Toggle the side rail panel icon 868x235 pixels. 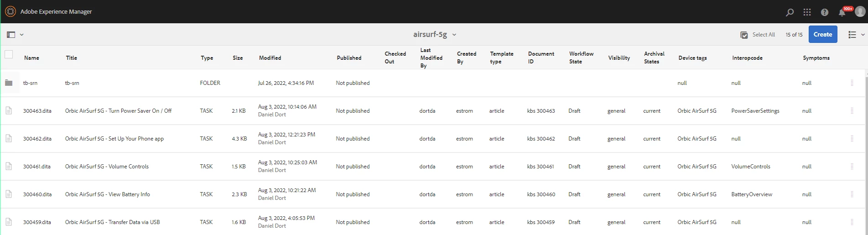click(x=11, y=35)
